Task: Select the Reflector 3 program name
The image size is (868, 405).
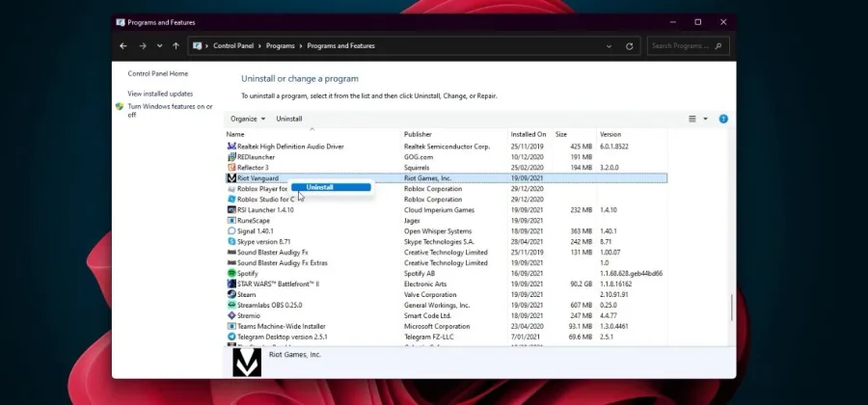Action: [253, 168]
